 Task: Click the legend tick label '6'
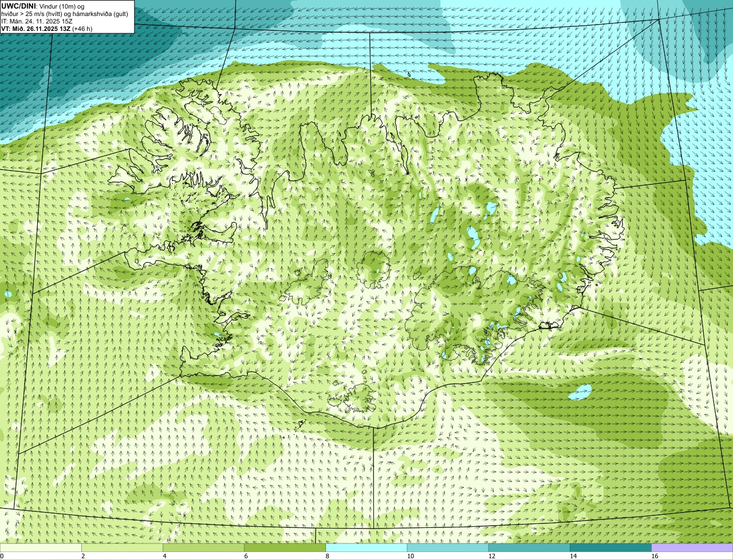pos(246,556)
